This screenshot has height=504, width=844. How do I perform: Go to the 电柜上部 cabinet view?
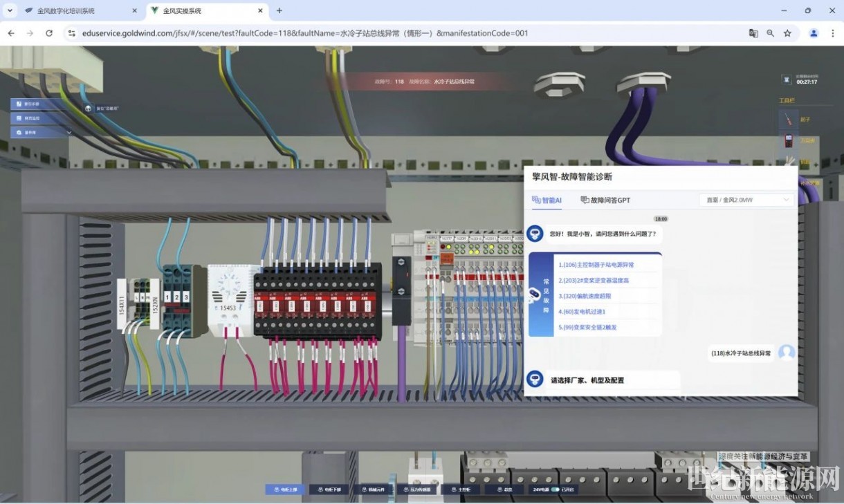pos(285,489)
